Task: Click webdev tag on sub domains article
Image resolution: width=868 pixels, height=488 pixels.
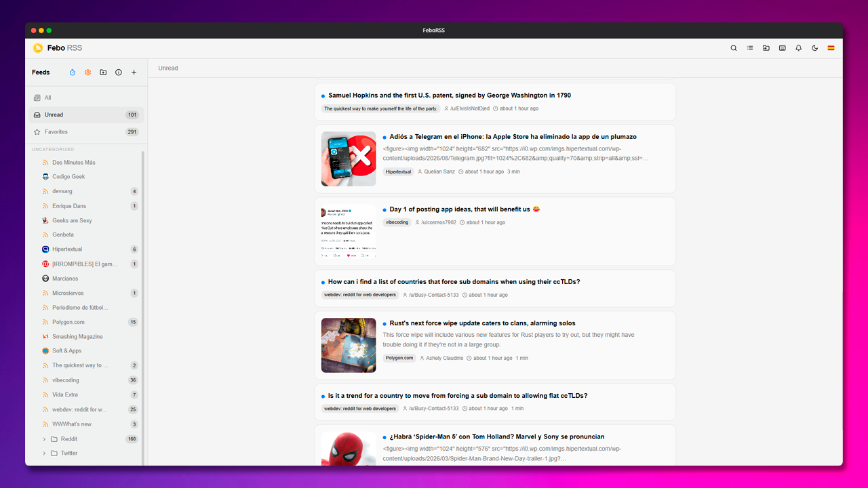Action: [x=360, y=295]
